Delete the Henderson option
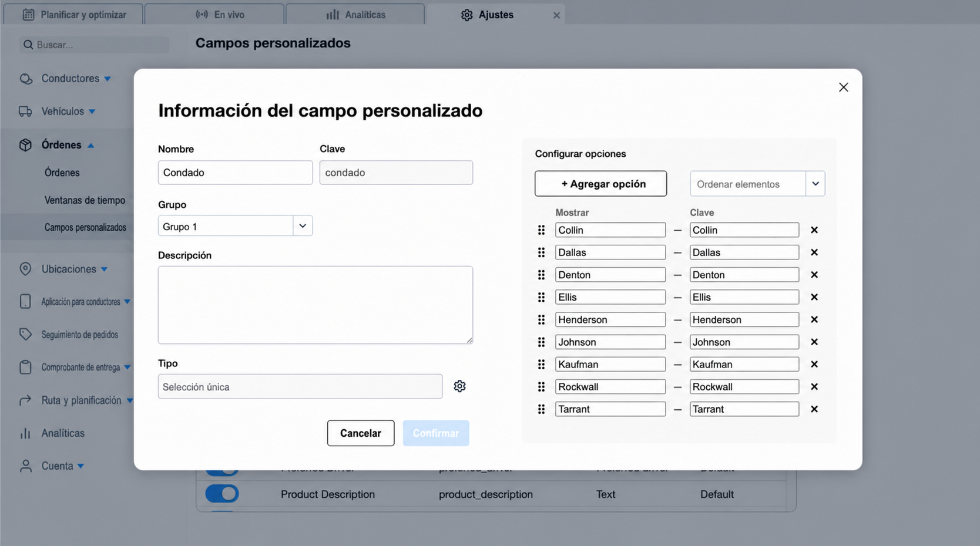This screenshot has height=546, width=980. pyautogui.click(x=814, y=319)
